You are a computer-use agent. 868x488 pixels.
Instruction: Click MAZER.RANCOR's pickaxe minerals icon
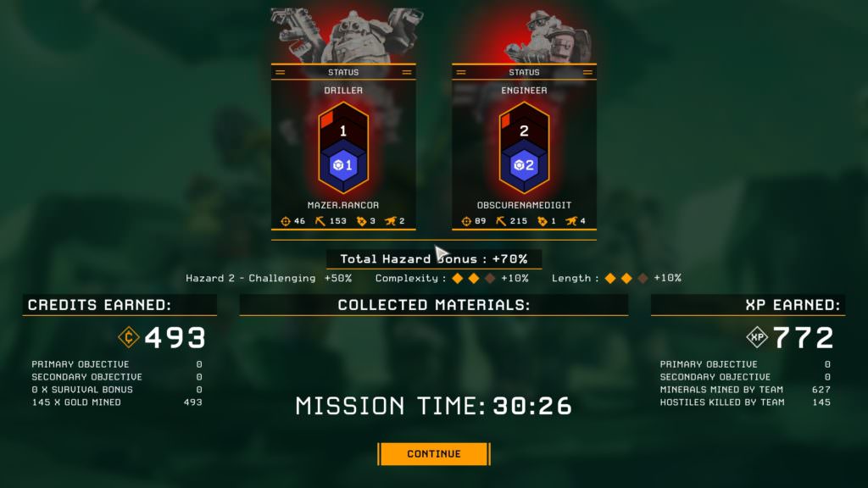click(320, 221)
